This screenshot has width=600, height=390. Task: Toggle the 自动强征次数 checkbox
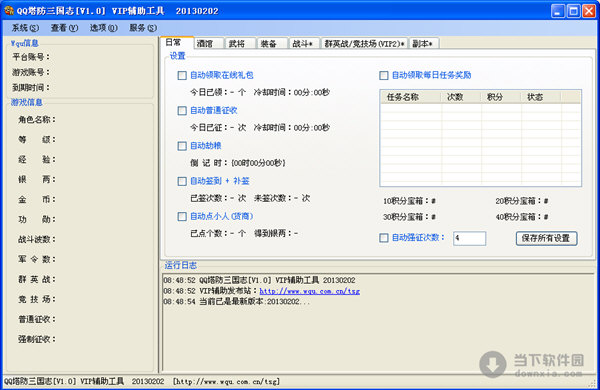384,238
